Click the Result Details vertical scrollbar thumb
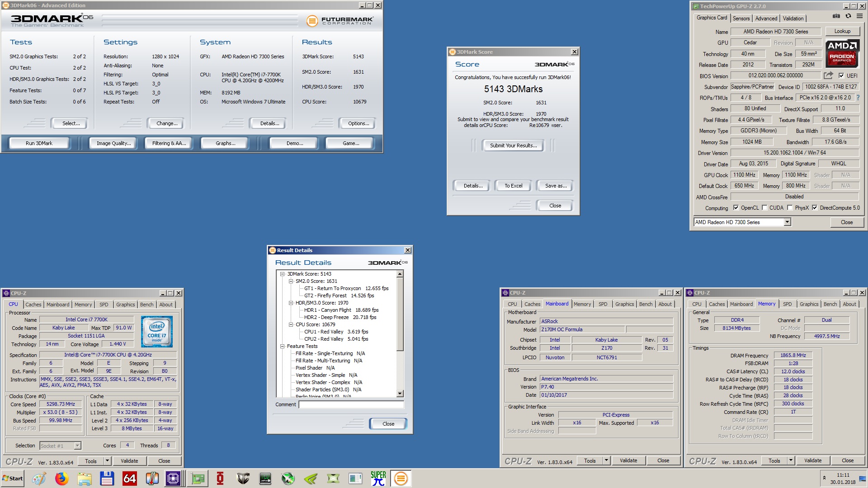The image size is (868, 488). 400,314
